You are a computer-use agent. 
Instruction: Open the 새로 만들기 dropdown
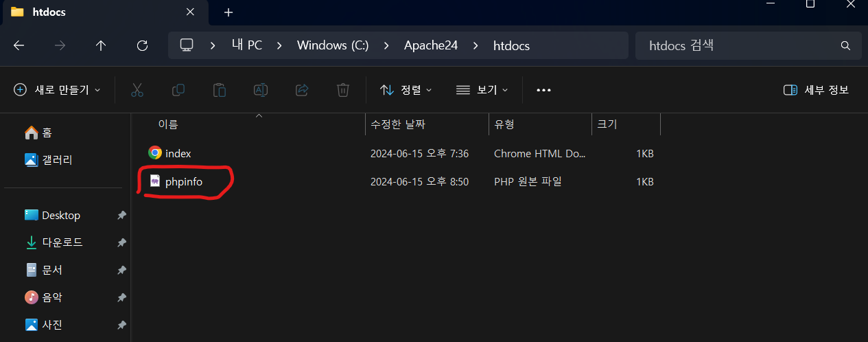(x=58, y=90)
